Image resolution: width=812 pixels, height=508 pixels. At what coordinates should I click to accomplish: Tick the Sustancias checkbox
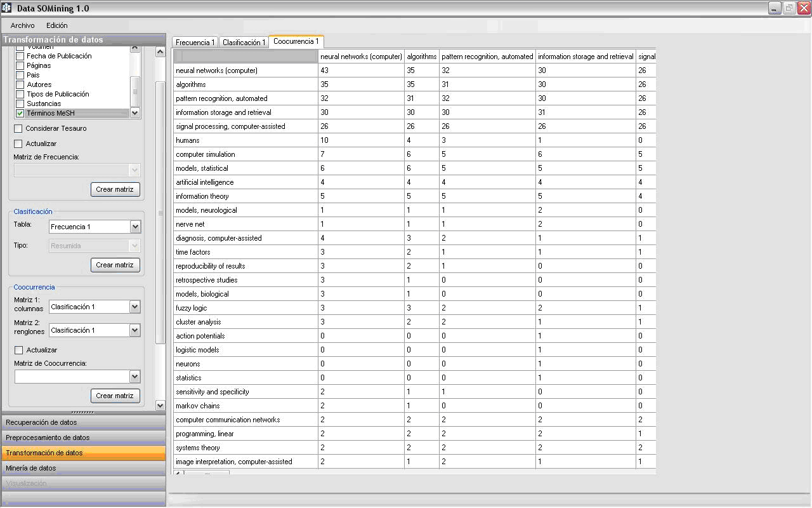(20, 104)
